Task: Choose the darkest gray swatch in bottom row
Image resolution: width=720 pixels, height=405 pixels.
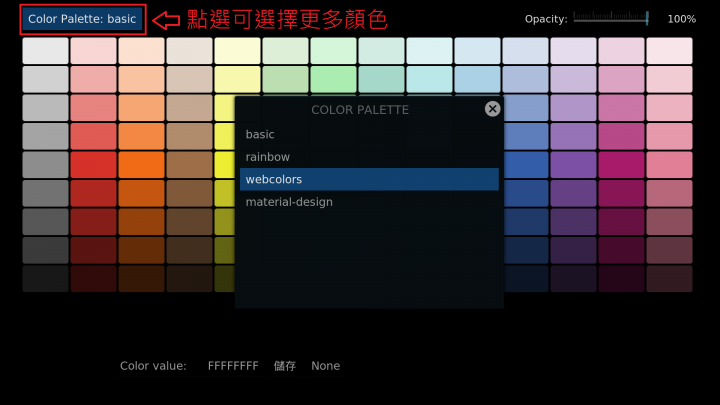Action: point(45,278)
